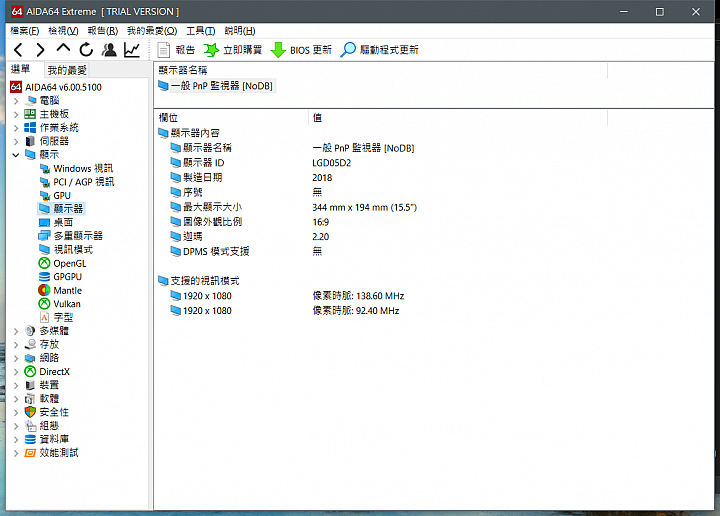
Task: Click the 顯示器名稱 column header in top pane
Action: 381,70
